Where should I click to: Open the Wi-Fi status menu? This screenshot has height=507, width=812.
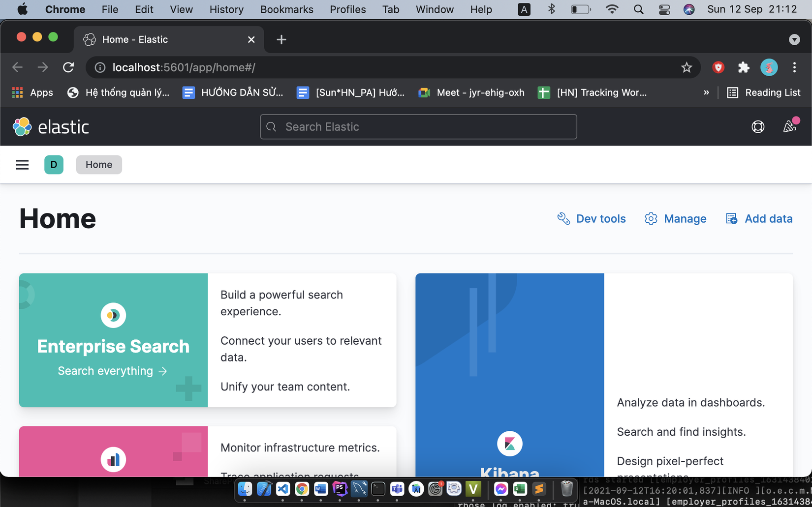click(x=612, y=9)
